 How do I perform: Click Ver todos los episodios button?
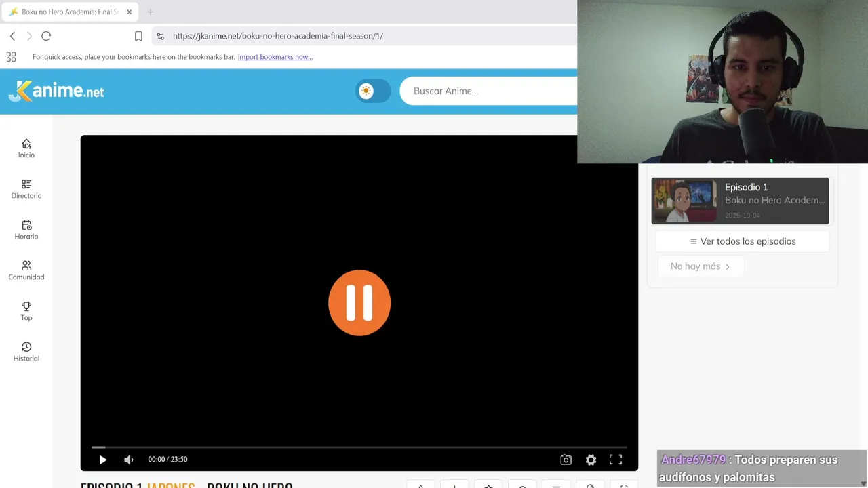(x=743, y=241)
